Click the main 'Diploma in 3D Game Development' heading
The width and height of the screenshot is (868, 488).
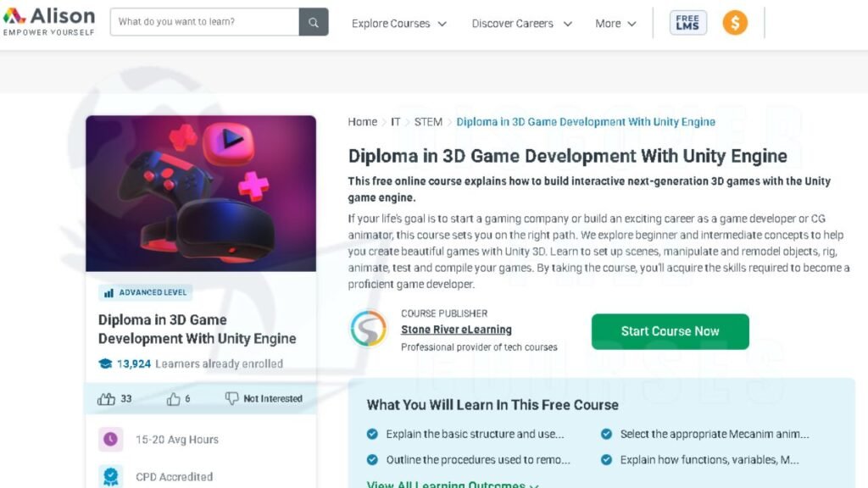[567, 156]
